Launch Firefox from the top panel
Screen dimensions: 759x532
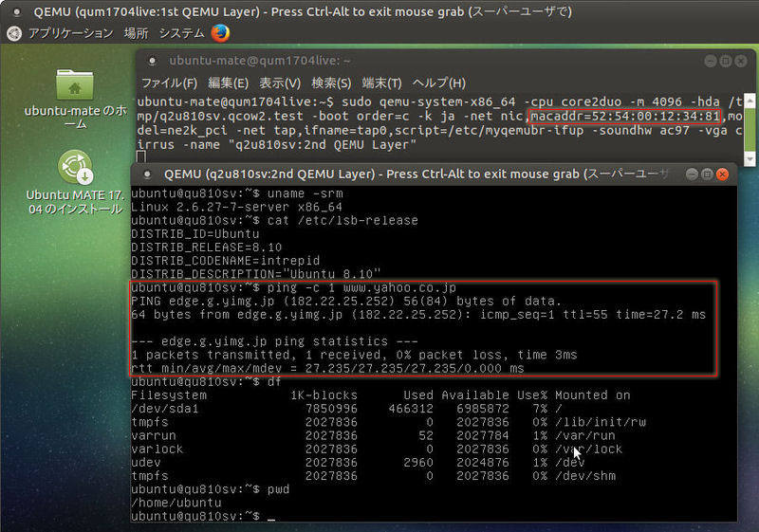pos(221,33)
